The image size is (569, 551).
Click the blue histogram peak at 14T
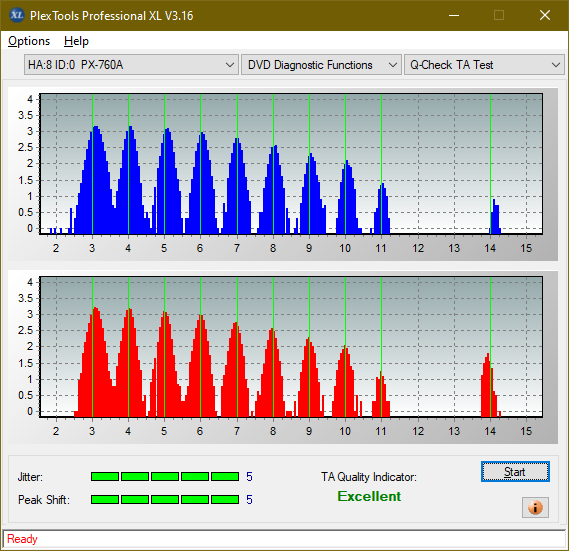pos(495,217)
